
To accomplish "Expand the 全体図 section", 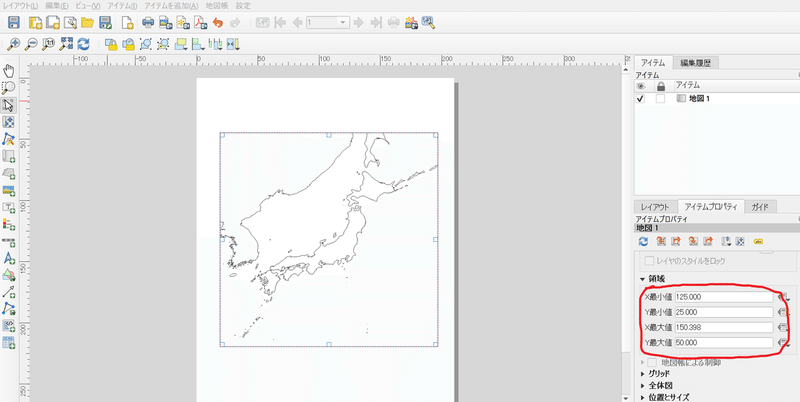I will 642,386.
